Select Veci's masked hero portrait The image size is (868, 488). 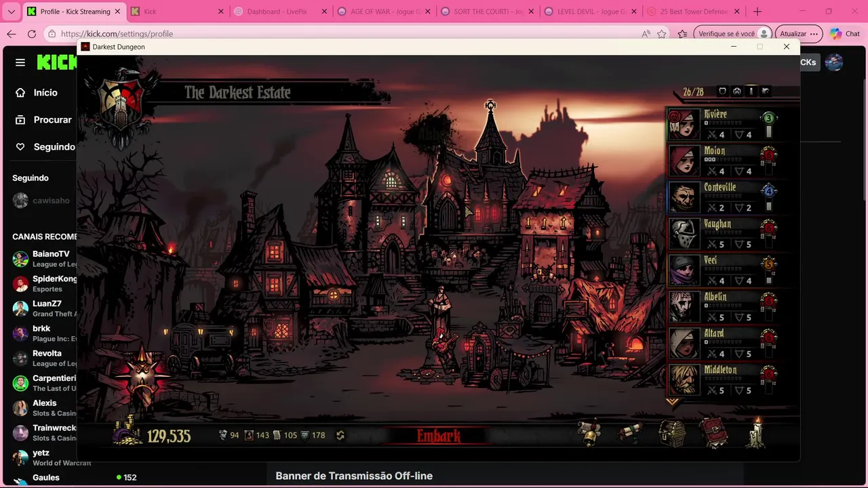[x=684, y=270]
